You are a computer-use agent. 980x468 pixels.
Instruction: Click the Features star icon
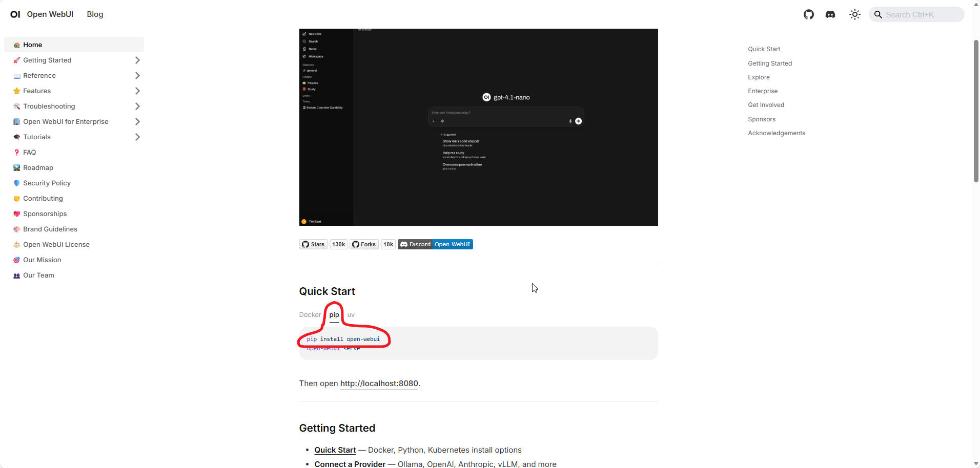(17, 91)
